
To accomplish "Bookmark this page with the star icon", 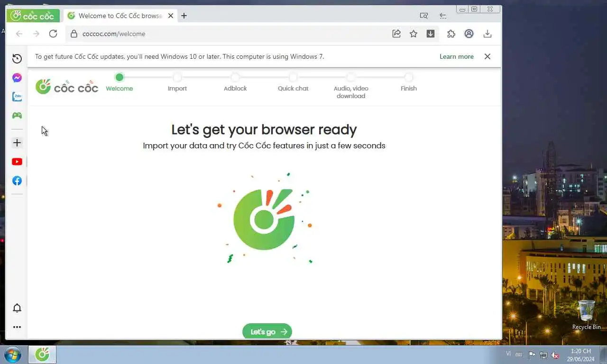I will 414,34.
